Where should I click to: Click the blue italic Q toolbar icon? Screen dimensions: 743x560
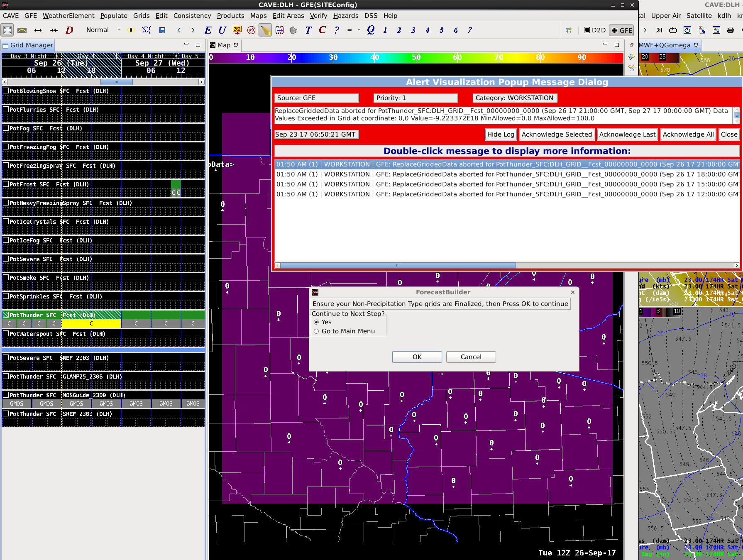click(x=371, y=30)
